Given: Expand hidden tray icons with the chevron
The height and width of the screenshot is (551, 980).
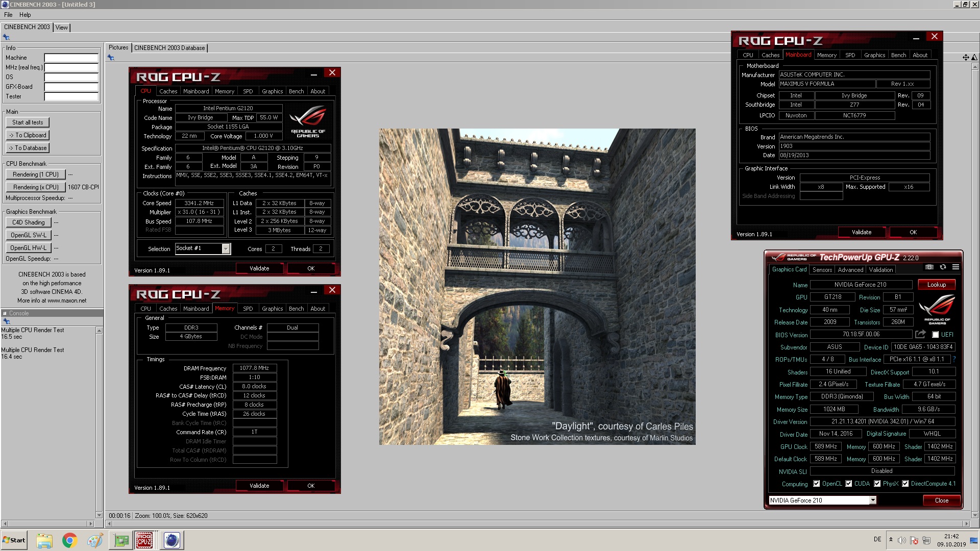Looking at the screenshot, I should click(x=891, y=540).
